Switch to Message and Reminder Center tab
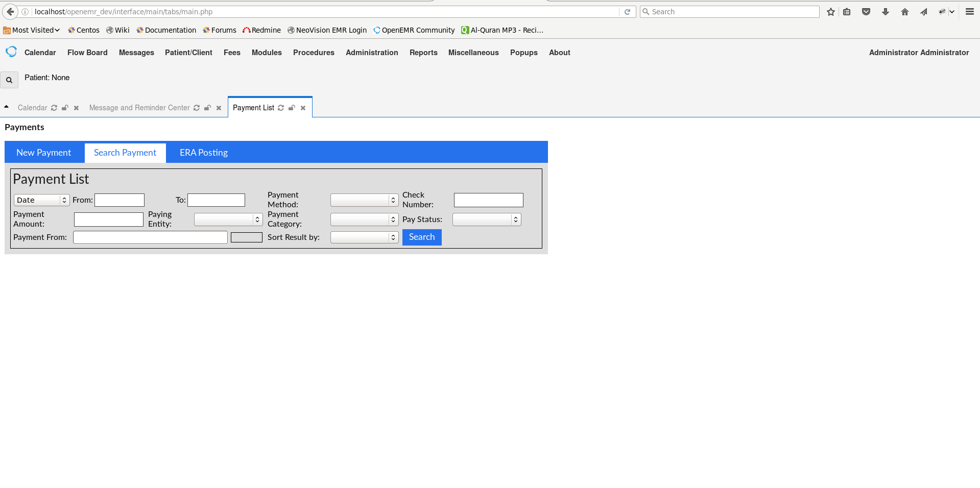The width and height of the screenshot is (980, 488). (139, 108)
